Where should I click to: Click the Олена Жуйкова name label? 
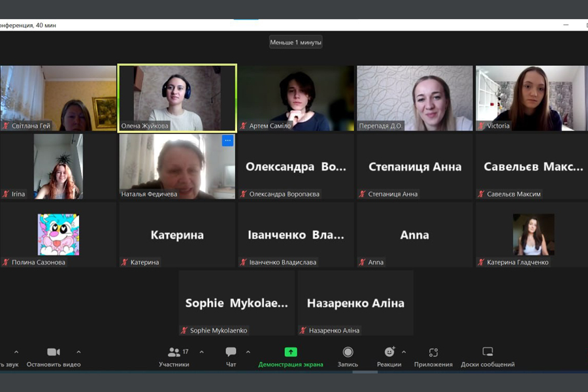tap(145, 126)
